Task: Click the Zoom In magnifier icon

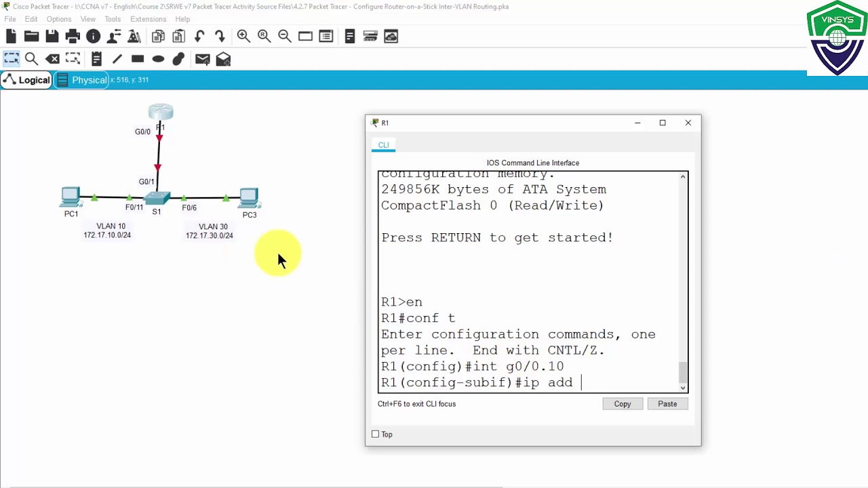Action: (243, 36)
